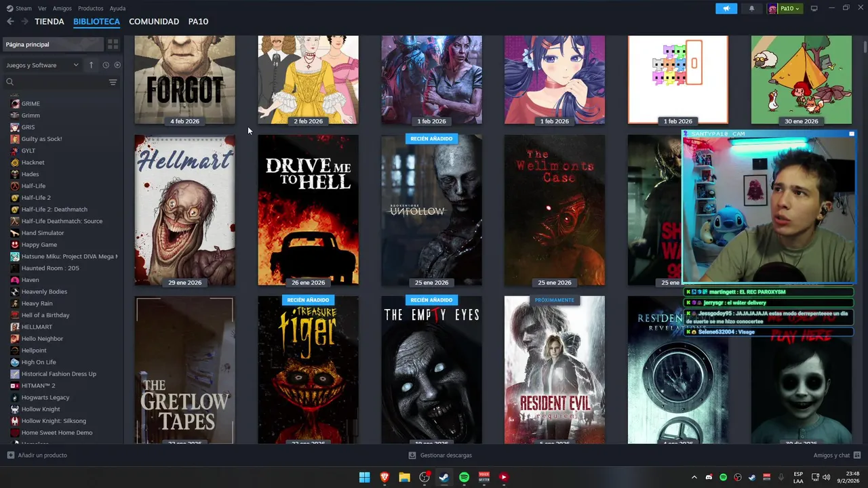Switch to the COMUNIDAD tab
The image size is (868, 488).
click(154, 22)
